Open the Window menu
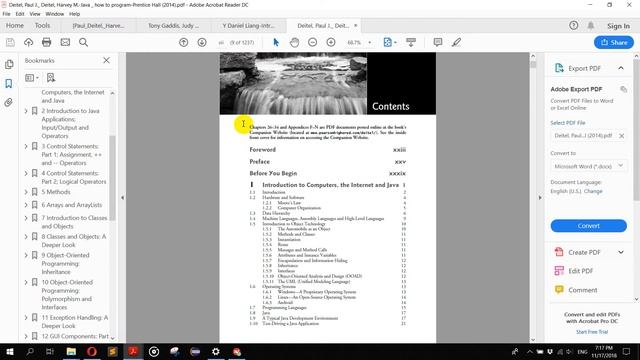 point(55,14)
